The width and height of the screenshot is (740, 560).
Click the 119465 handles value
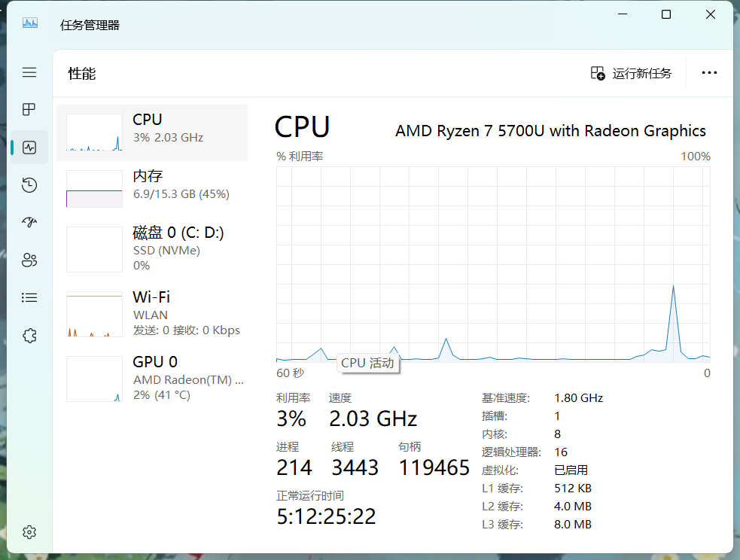pyautogui.click(x=434, y=467)
